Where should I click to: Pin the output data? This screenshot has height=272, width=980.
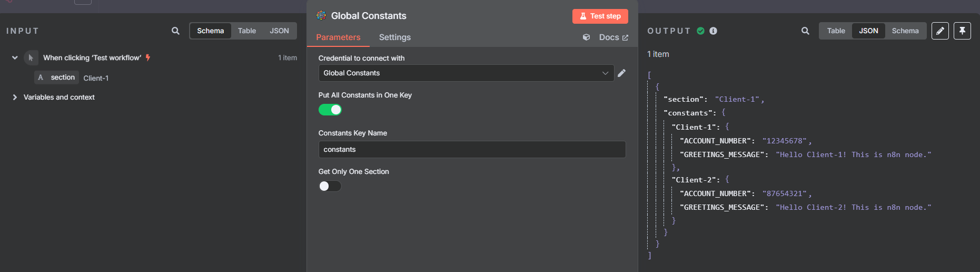coord(962,31)
